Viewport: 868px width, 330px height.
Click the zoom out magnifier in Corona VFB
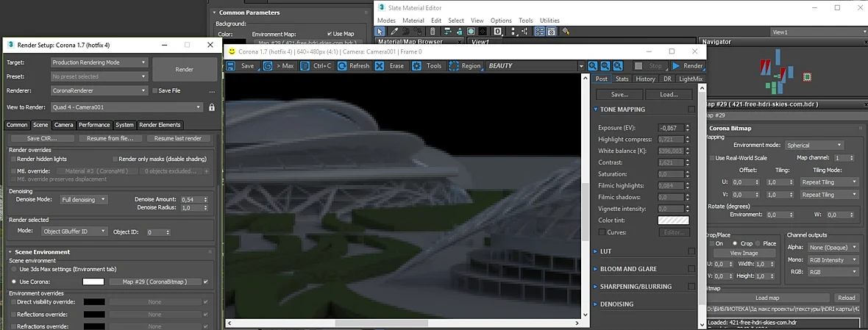pyautogui.click(x=605, y=65)
